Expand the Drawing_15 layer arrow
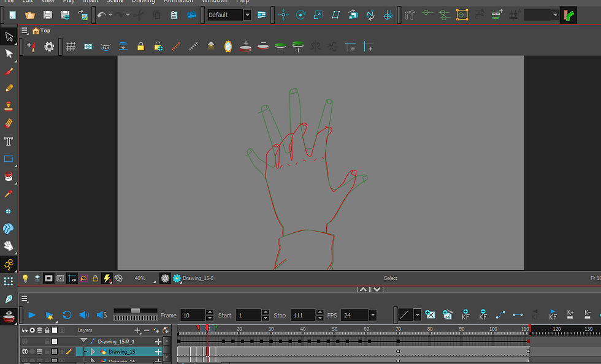601x364 pixels. 93,351
